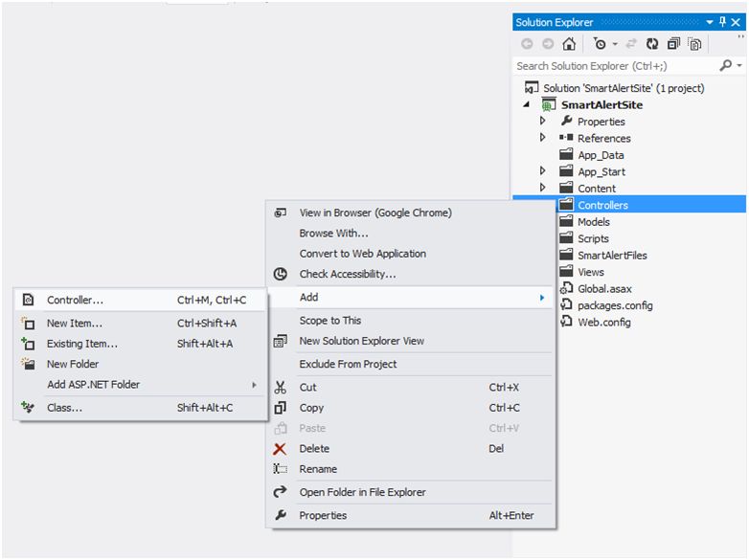Click the wrench icon beside Properties menu entry
Screen dimensions: 749x560
tap(280, 515)
